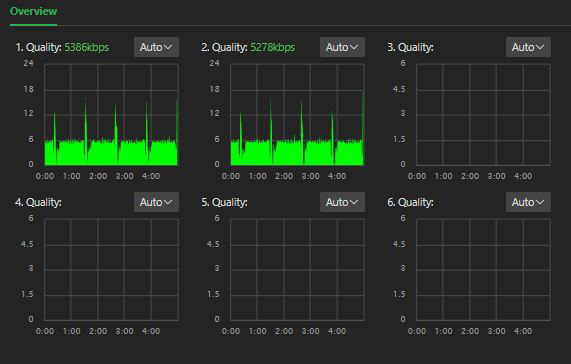571x364 pixels.
Task: Click the green bitrate graph for stream 2
Action: pos(297,115)
